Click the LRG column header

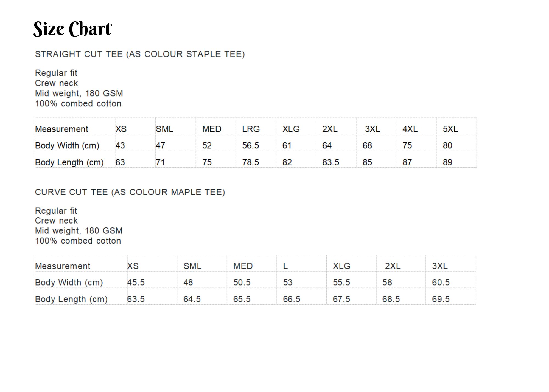(x=251, y=129)
